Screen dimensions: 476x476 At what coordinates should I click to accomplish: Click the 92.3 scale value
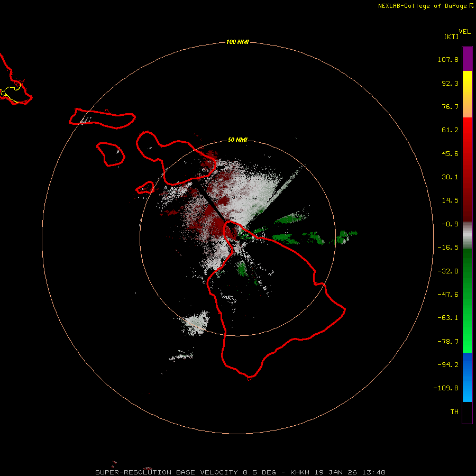point(450,83)
